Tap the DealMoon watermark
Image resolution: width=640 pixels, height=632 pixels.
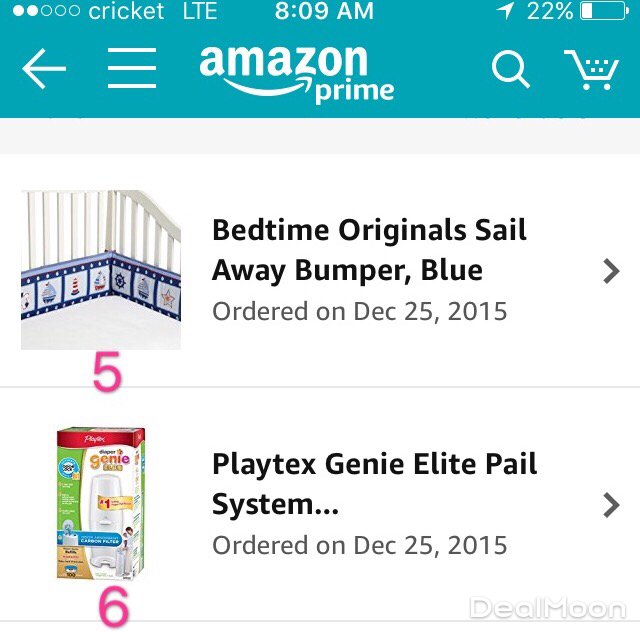548,607
